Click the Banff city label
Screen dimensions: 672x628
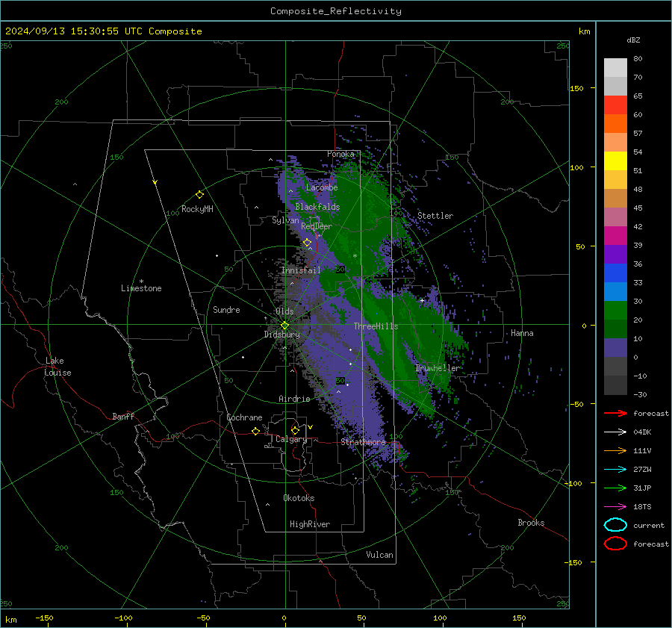[x=123, y=416]
